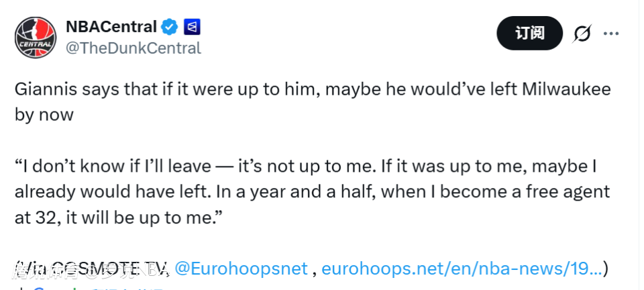Open Grok via the slashed-circle icon

pos(582,33)
